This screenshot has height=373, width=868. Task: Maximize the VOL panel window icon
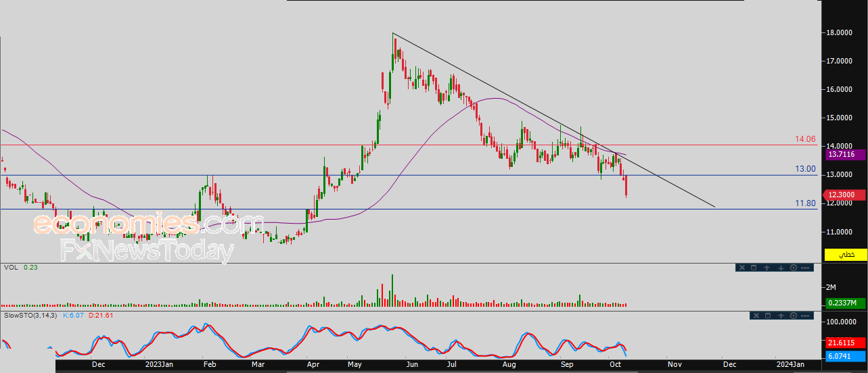[x=754, y=268]
